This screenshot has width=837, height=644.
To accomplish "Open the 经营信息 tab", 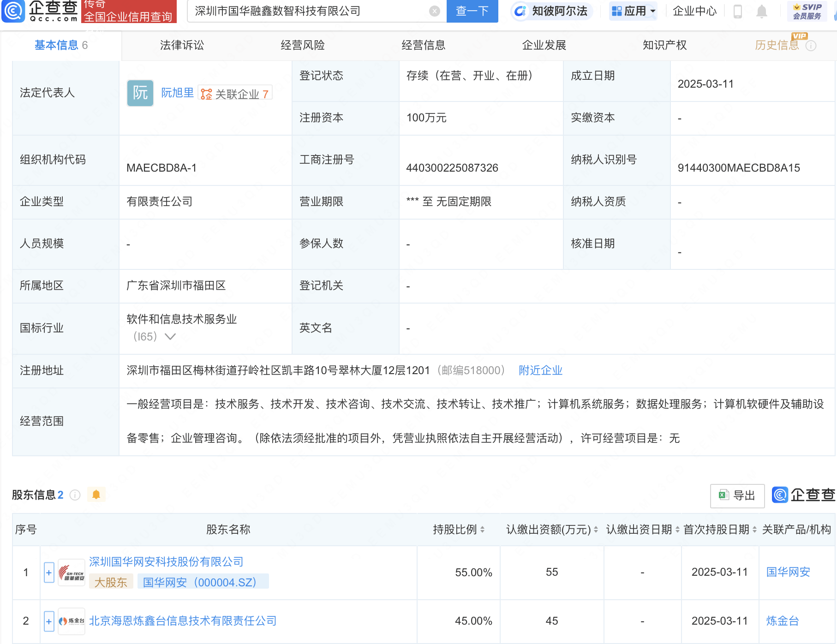I will [424, 45].
